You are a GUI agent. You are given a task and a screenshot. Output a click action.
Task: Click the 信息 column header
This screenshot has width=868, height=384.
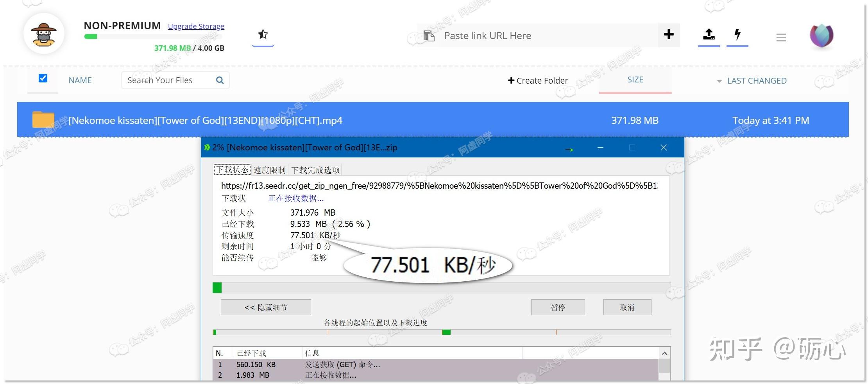click(x=412, y=353)
